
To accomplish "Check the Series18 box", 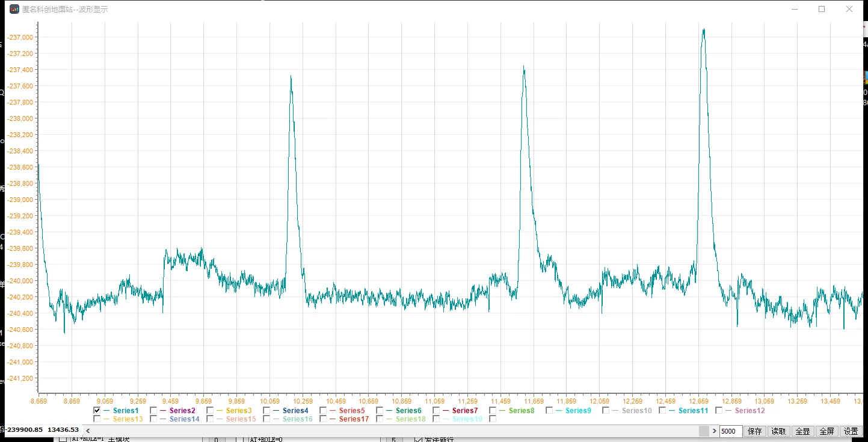I will (x=380, y=419).
